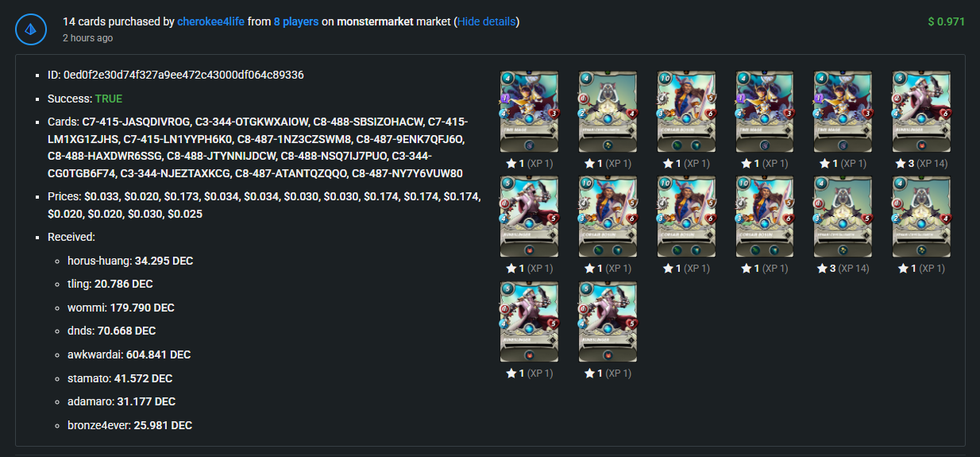Click the '2 hours ago' timestamp

tap(87, 38)
